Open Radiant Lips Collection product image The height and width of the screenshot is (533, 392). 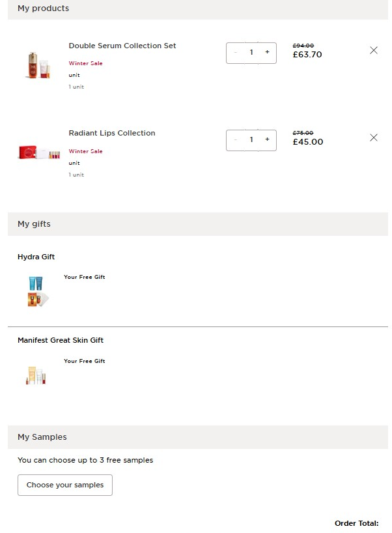point(38,154)
